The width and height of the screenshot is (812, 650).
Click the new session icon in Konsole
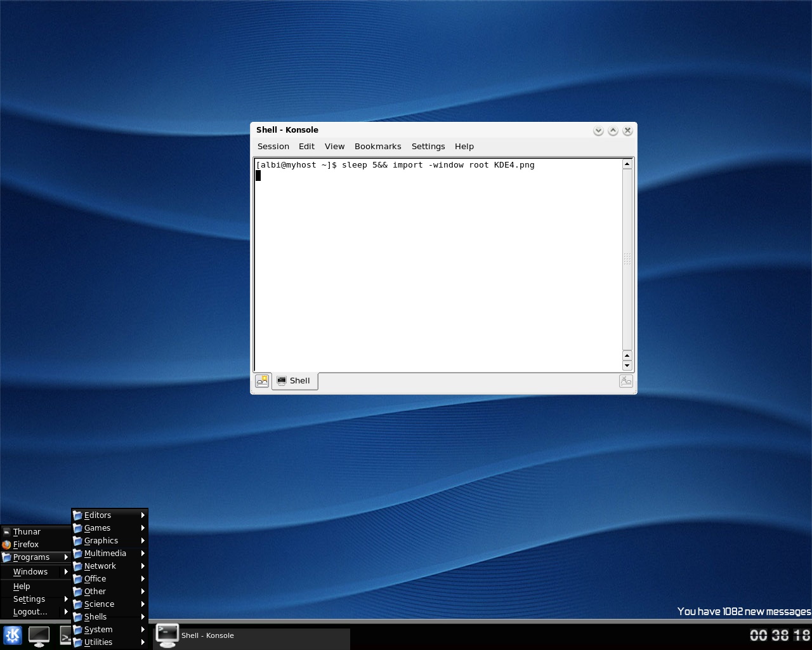(x=262, y=381)
